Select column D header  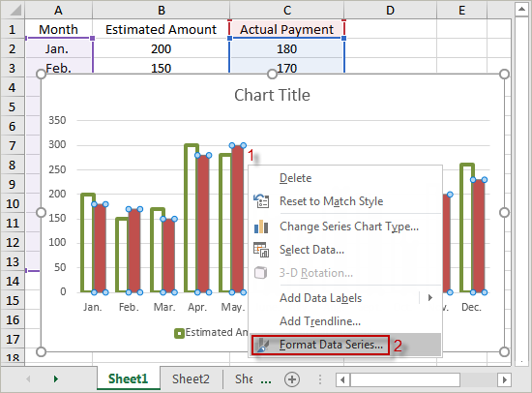coord(390,11)
